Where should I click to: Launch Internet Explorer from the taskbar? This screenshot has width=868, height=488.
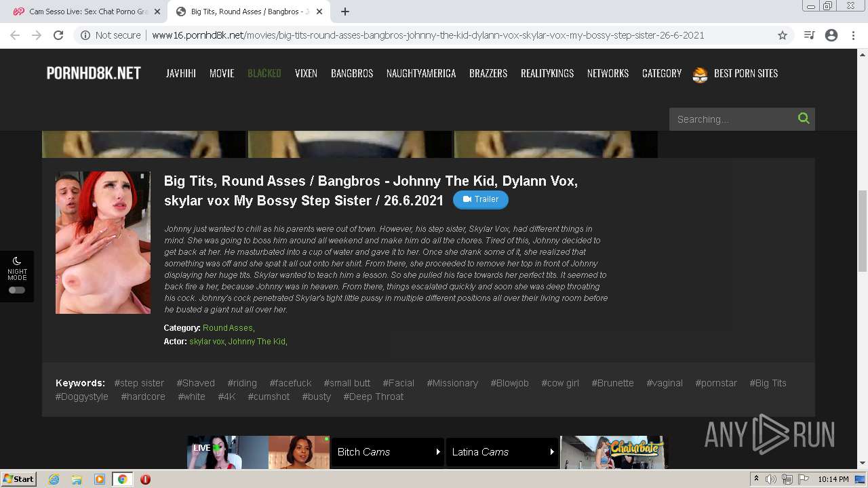coord(54,479)
